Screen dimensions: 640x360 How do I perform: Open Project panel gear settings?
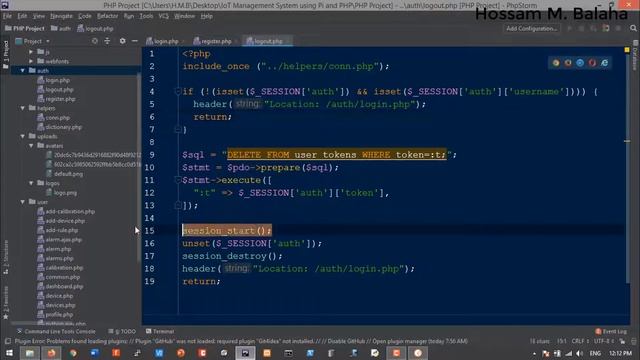122,41
